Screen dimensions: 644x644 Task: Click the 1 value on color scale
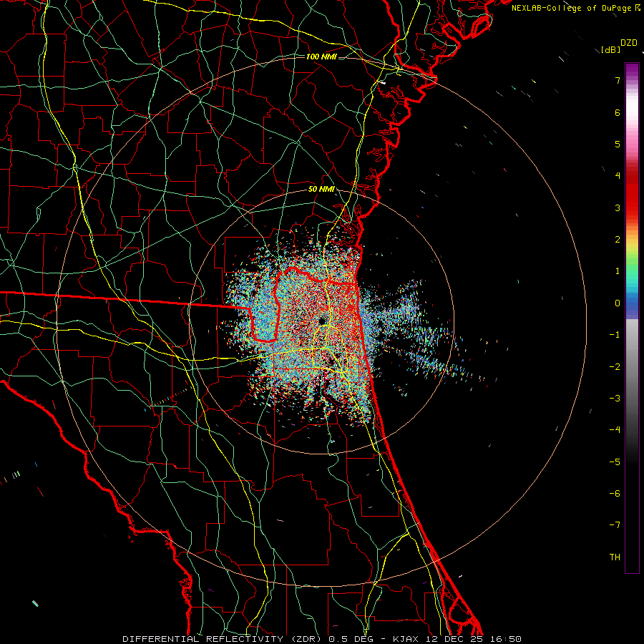point(618,271)
